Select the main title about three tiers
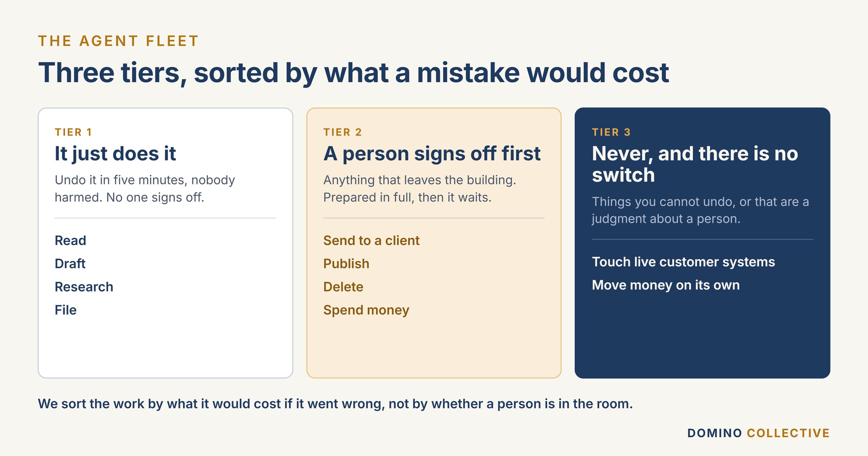This screenshot has height=456, width=868. point(353,73)
